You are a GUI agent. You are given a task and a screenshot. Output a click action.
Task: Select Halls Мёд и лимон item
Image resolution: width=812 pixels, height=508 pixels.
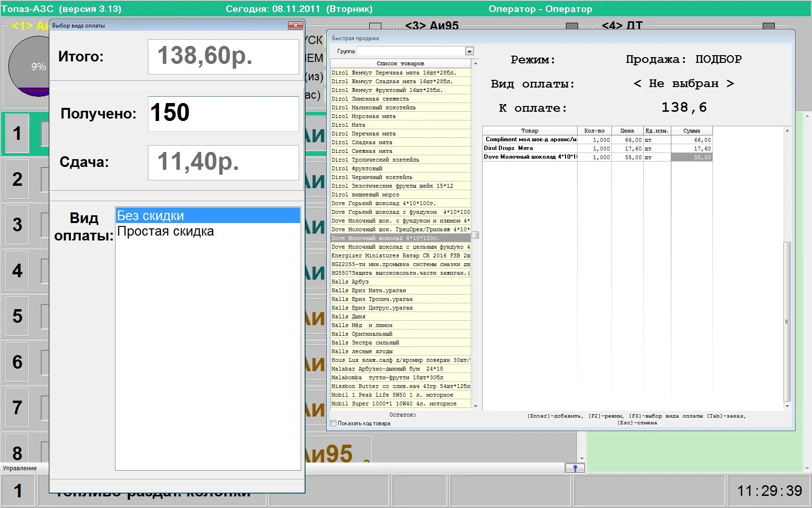click(401, 325)
